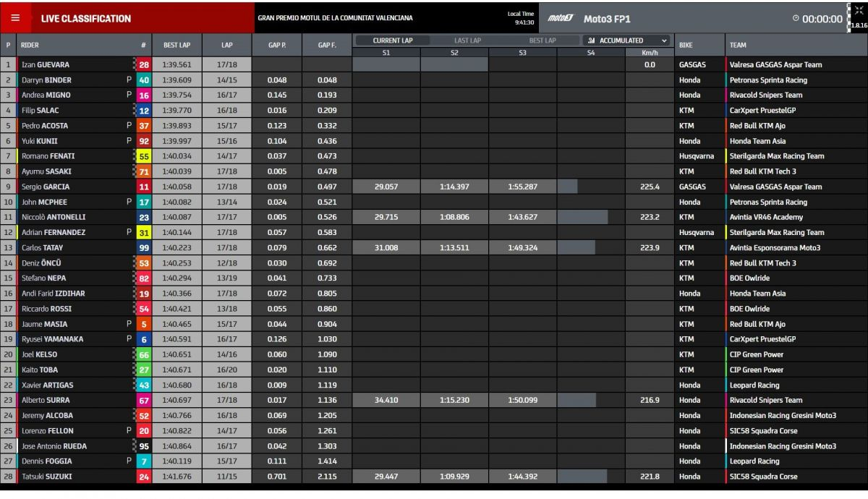Click best lap time 1:41.676

coord(176,477)
